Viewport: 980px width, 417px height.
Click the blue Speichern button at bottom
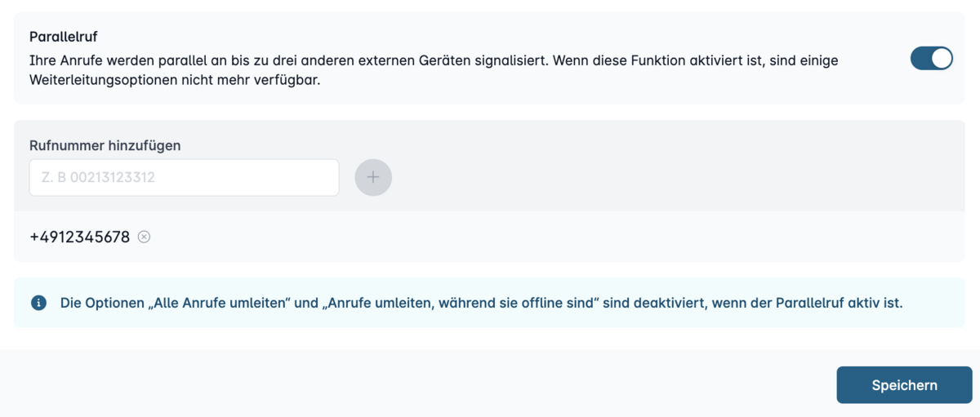tap(904, 385)
